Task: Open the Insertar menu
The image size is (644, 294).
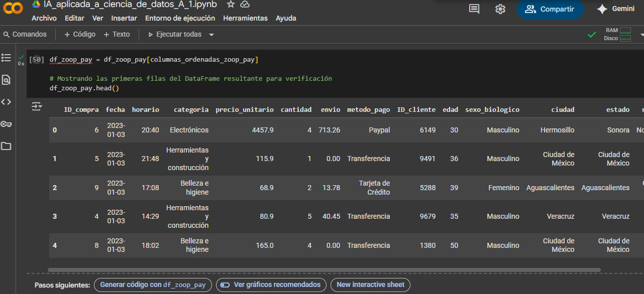Action: click(124, 18)
